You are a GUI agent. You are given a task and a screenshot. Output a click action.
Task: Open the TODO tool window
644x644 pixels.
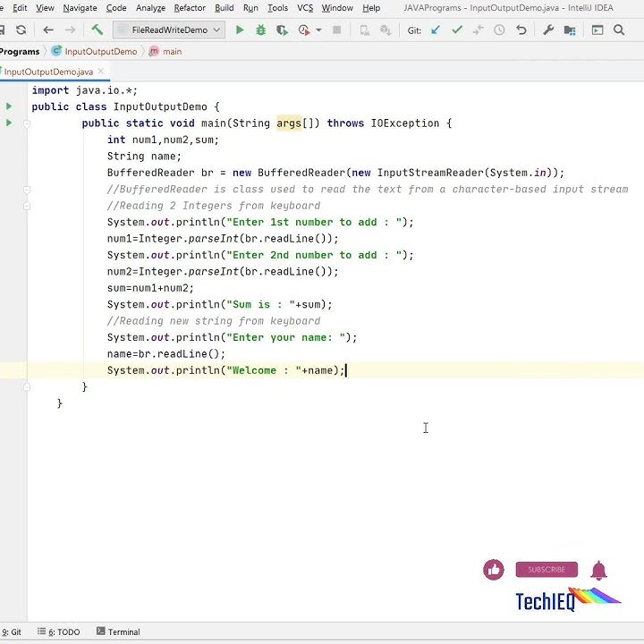(59, 631)
